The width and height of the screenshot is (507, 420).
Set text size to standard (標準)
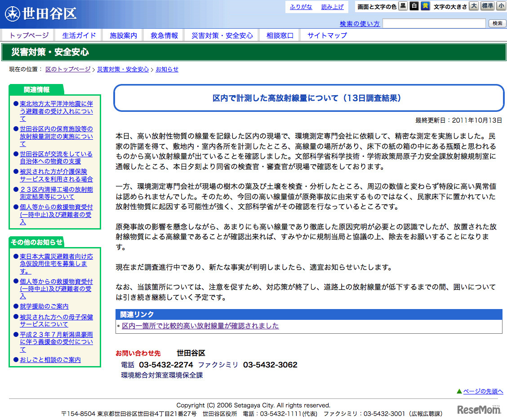488,6
